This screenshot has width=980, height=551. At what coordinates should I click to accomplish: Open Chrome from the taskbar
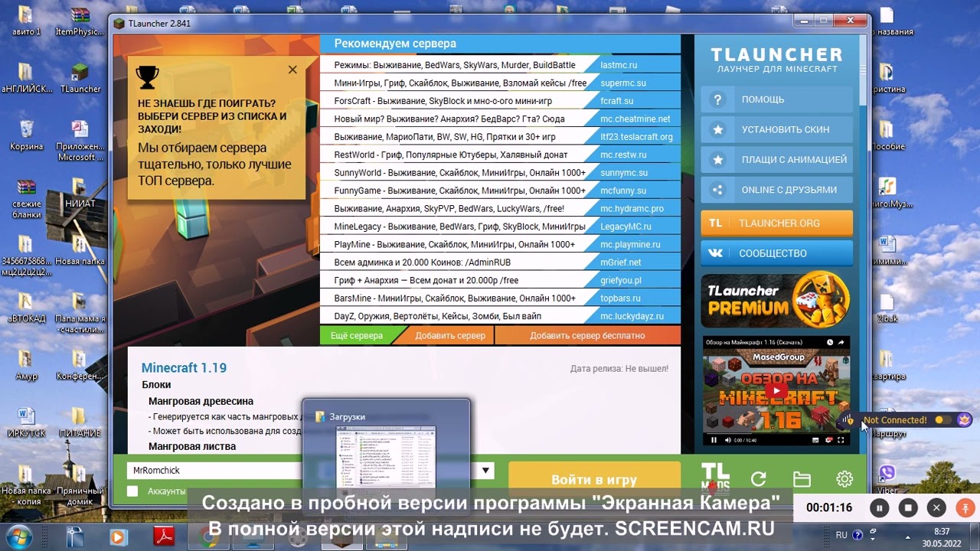click(x=207, y=536)
